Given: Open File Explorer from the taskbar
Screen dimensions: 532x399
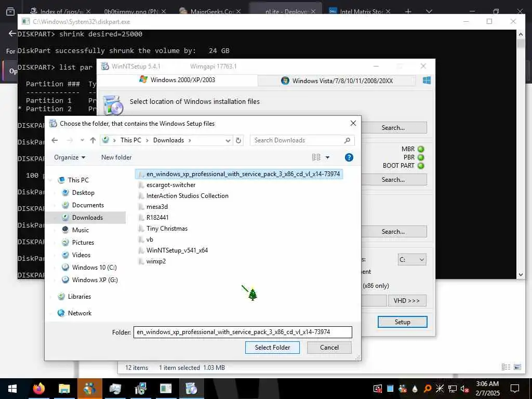Looking at the screenshot, I should pyautogui.click(x=64, y=389).
